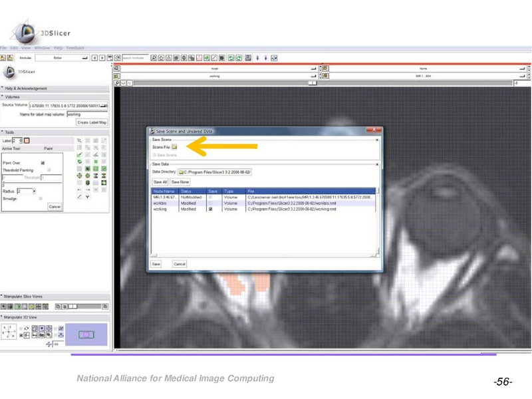Click the first blue down-arrow toolbar icon
532x399 pixels.
pyautogui.click(x=257, y=58)
